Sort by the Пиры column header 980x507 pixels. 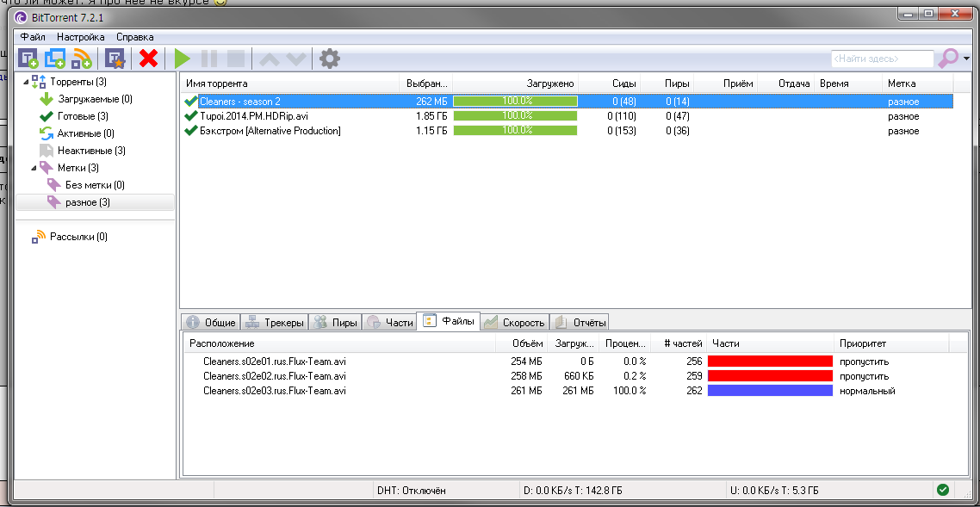(x=667, y=83)
